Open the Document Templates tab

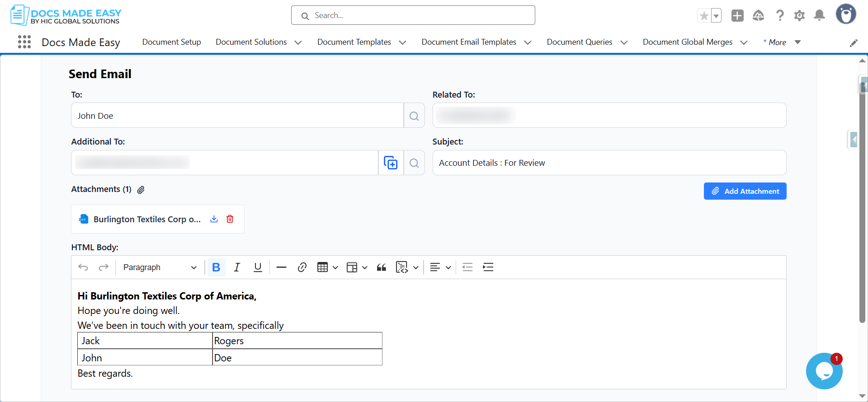tap(354, 42)
